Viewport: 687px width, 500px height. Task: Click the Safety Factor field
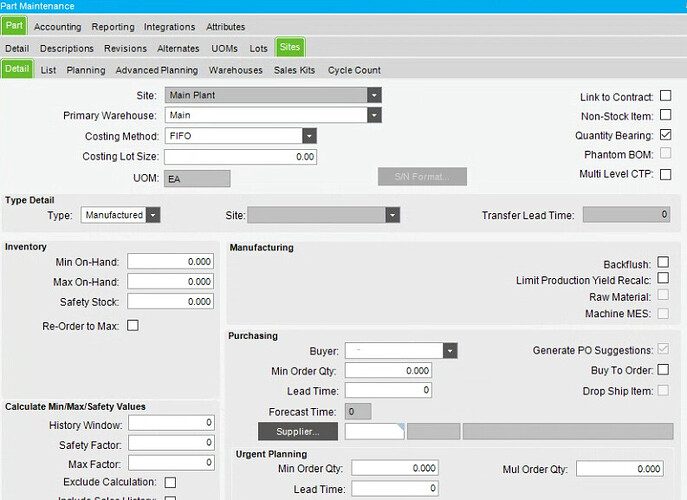click(171, 443)
